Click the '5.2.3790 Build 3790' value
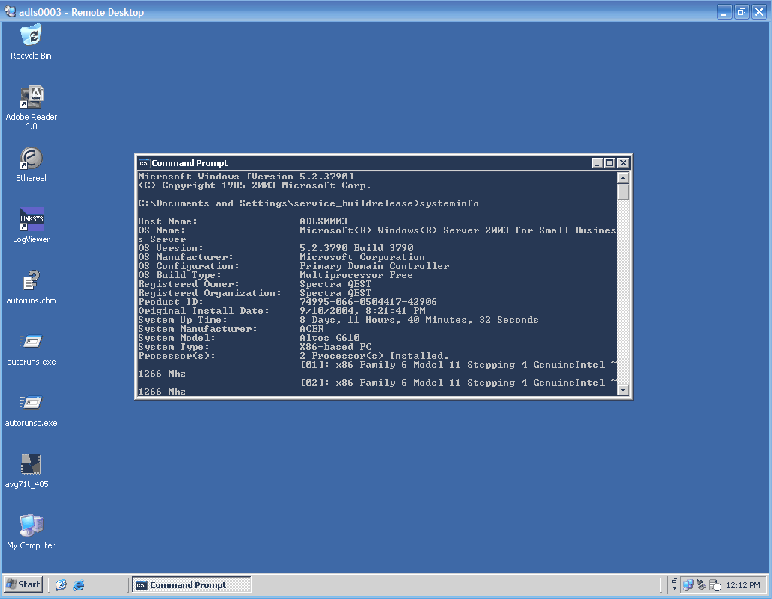772x599 pixels. [x=356, y=248]
